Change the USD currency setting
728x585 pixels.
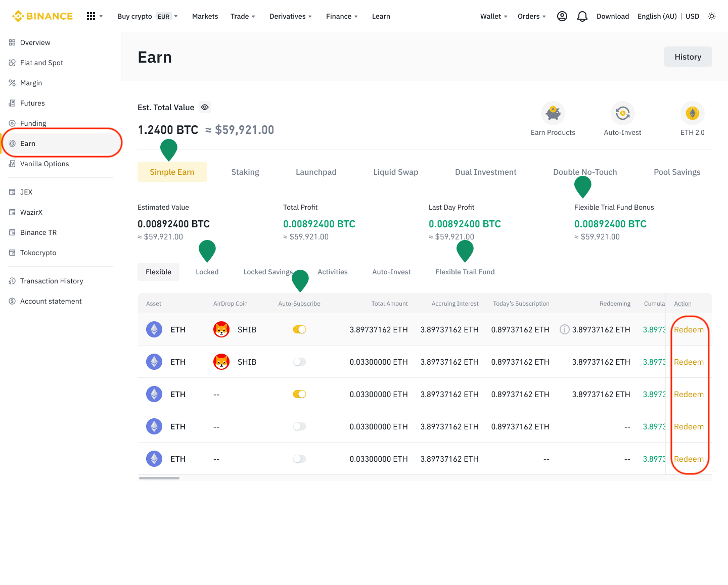click(693, 16)
